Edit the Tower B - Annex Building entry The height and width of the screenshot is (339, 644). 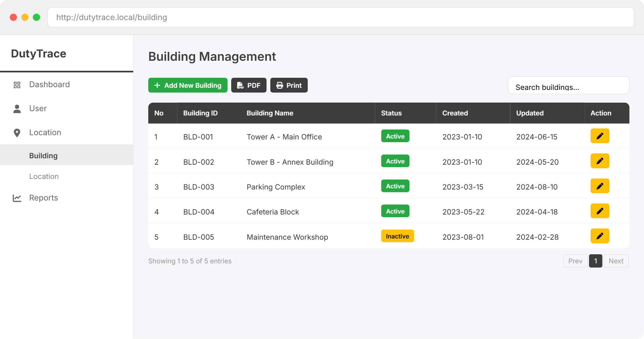tap(600, 161)
